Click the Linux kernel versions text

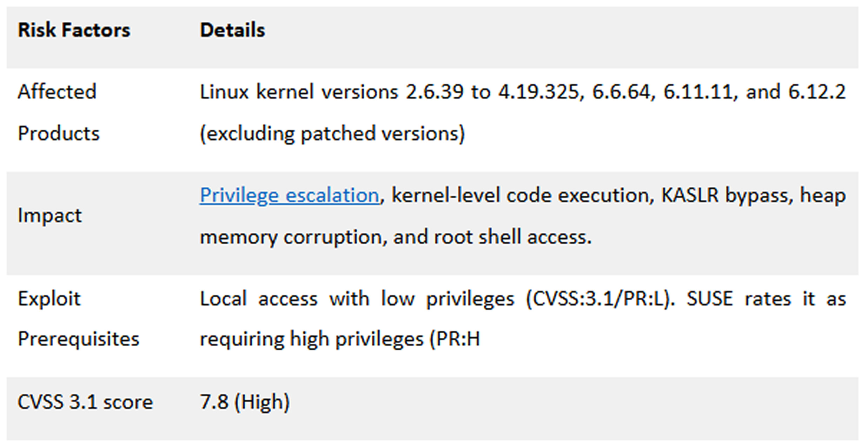tap(299, 92)
